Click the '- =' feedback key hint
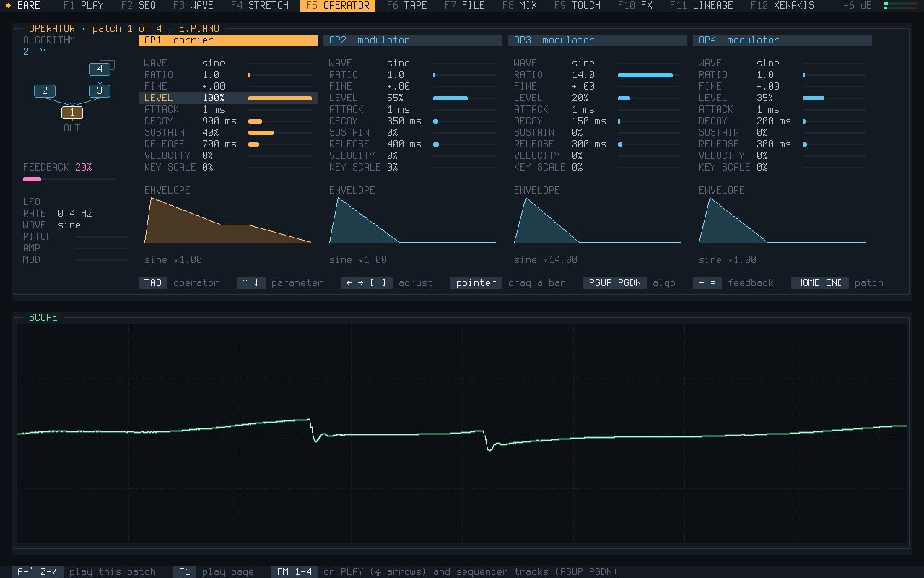The width and height of the screenshot is (924, 578). point(733,283)
